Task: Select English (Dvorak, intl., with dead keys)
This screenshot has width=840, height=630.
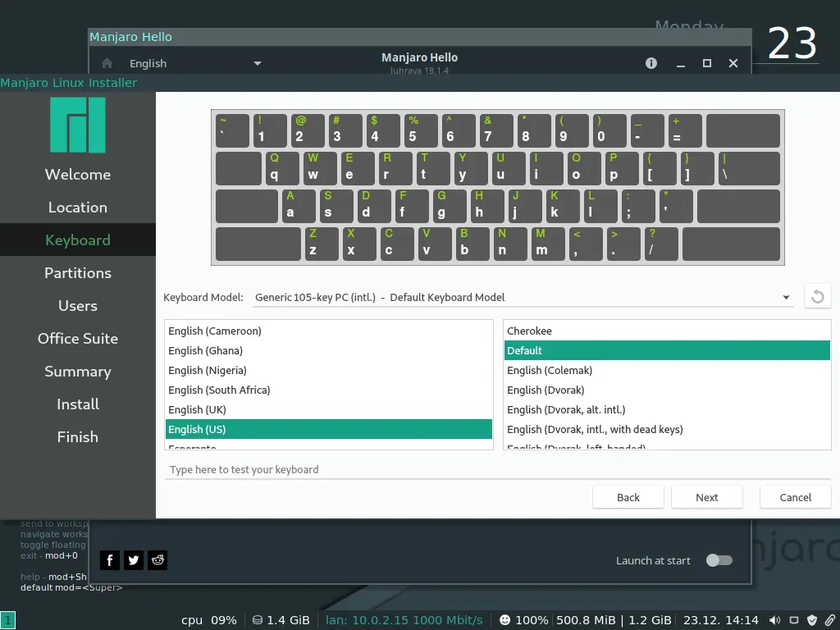Action: tap(667, 430)
